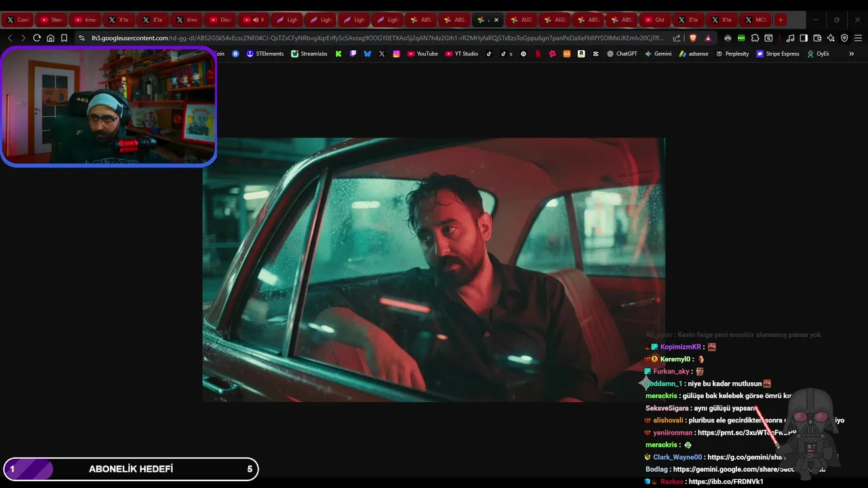
Task: Open the OyEk bookmark
Action: (x=818, y=54)
